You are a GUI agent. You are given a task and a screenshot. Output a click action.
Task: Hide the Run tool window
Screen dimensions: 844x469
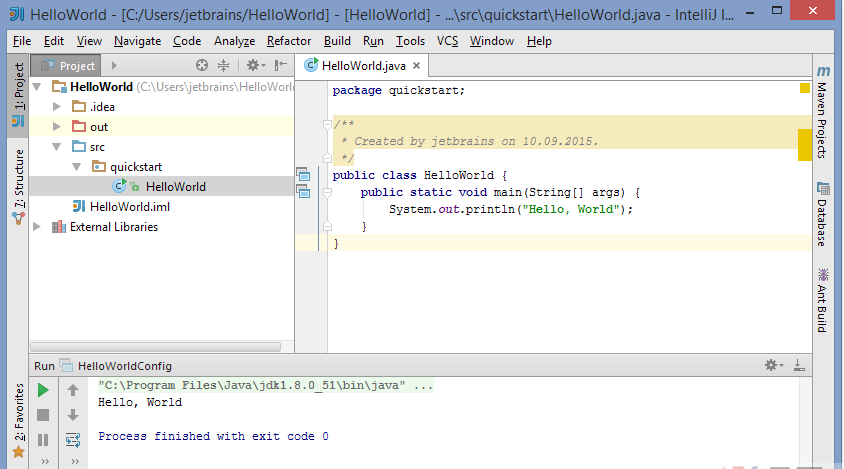[799, 366]
